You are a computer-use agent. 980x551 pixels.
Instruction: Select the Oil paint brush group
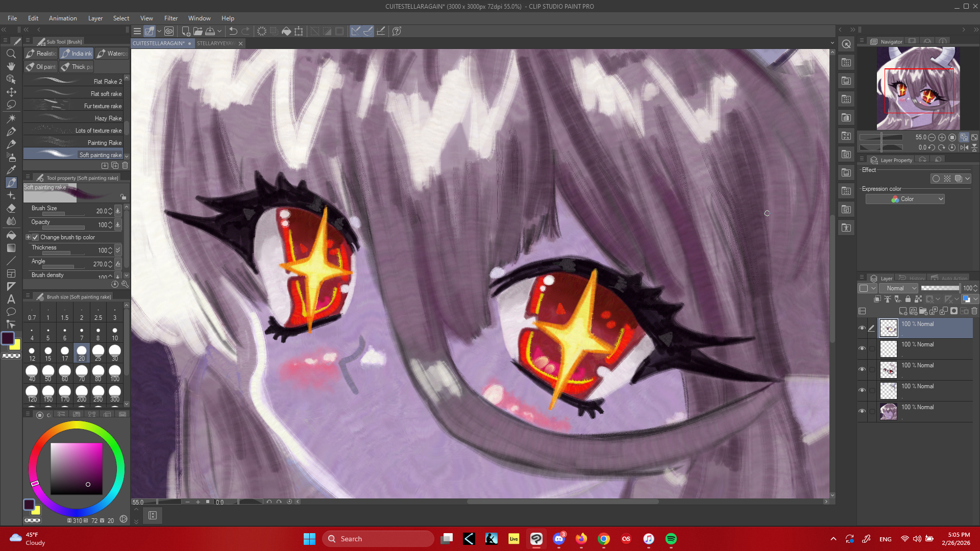click(41, 67)
